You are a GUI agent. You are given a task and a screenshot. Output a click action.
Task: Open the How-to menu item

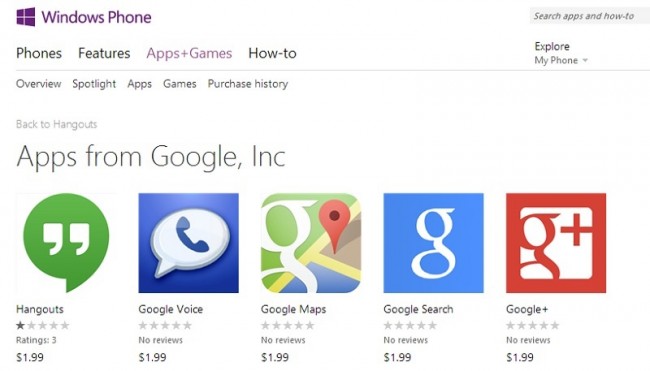coord(272,53)
